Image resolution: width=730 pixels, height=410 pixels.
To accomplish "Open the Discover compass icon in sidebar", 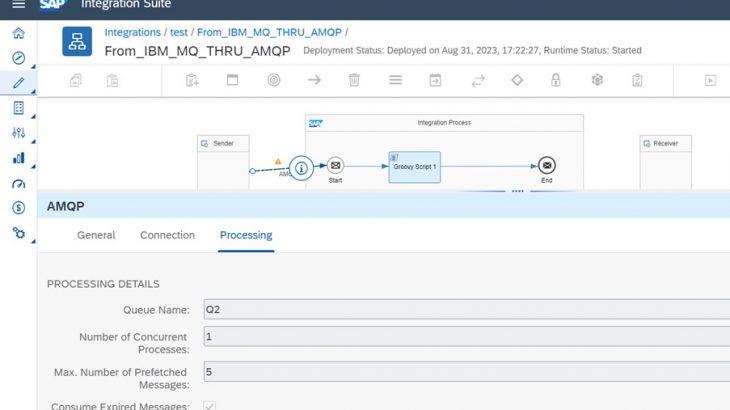I will pos(19,58).
